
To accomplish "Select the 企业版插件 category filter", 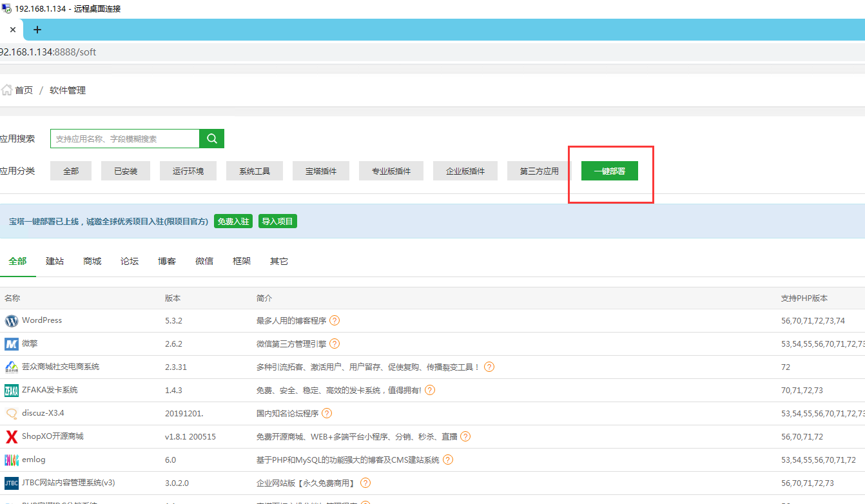I will [465, 171].
